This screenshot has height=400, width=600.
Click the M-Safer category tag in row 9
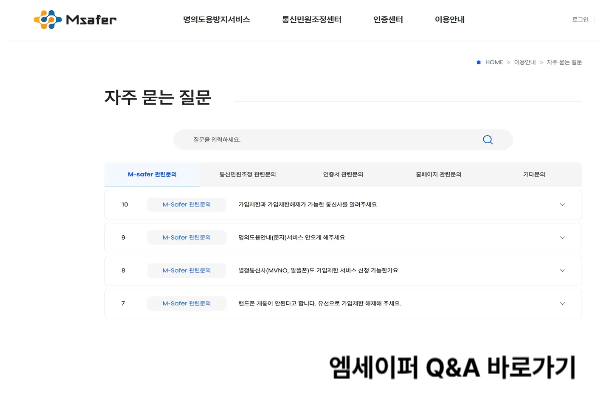186,237
